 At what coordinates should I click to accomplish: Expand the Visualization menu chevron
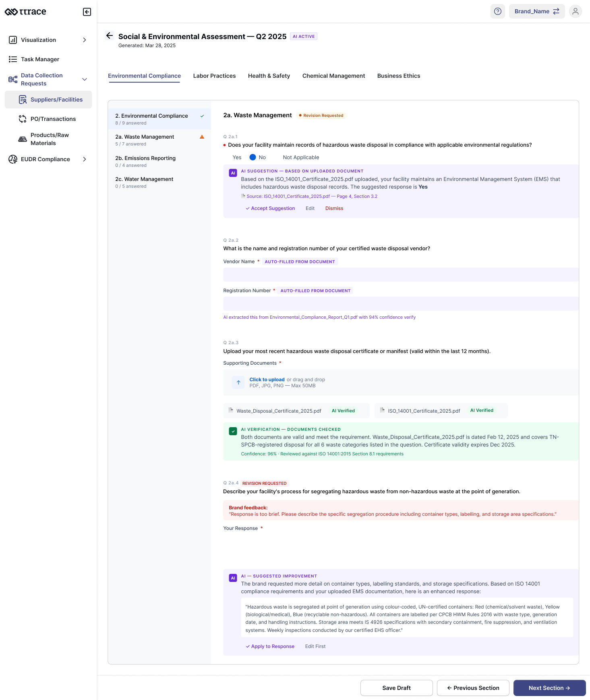click(85, 40)
